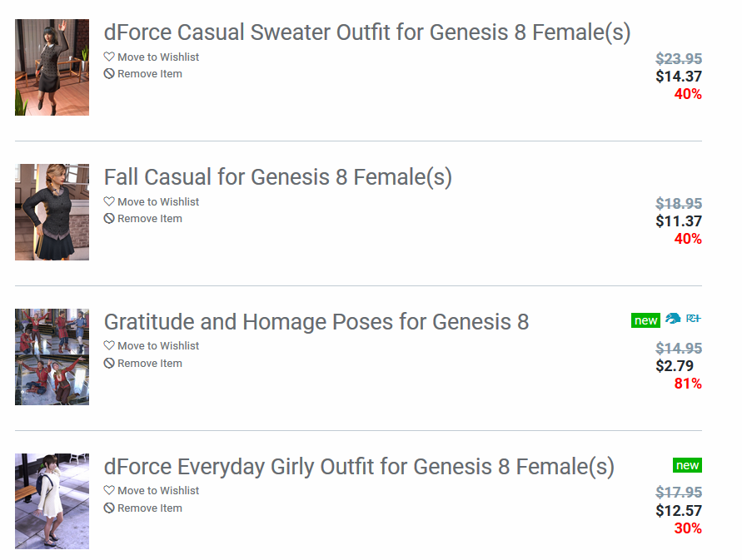
Task: Click the Gratitude and Homage Poses thumbnail
Action: [x=52, y=357]
